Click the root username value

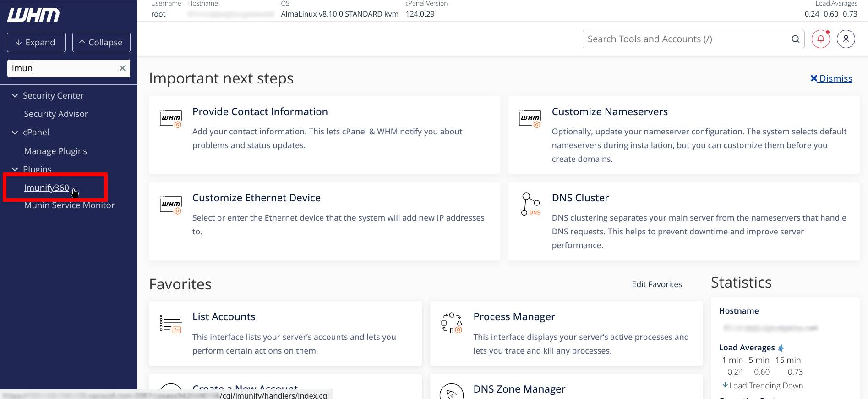point(158,14)
